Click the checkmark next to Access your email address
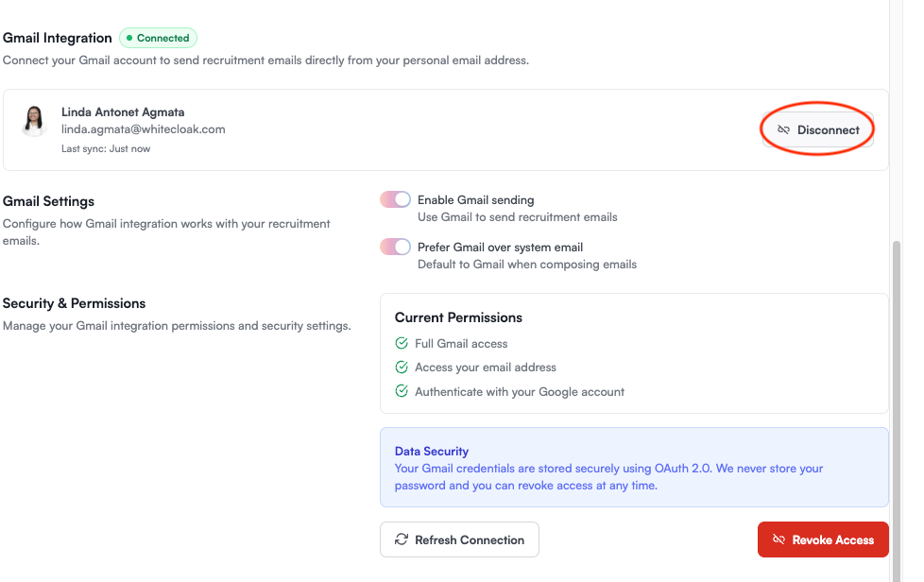 pos(401,367)
